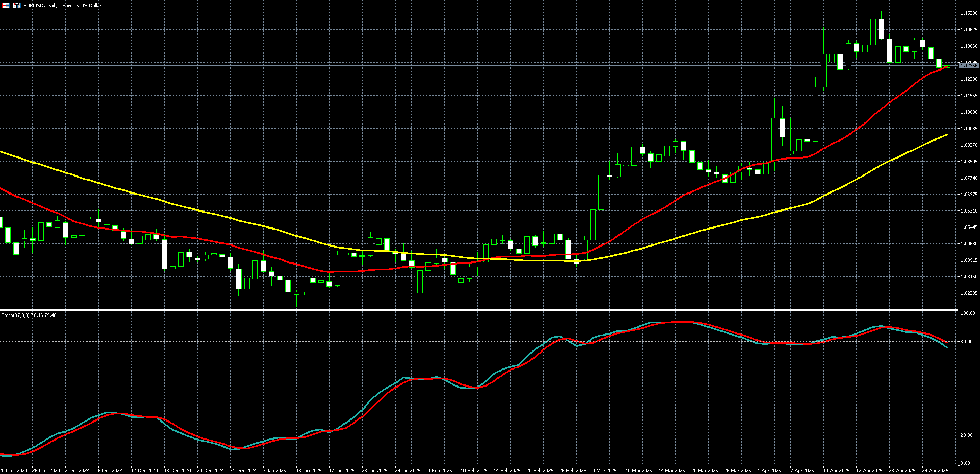Click the 1.02385 price axis label
The image size is (980, 474).
point(969,293)
